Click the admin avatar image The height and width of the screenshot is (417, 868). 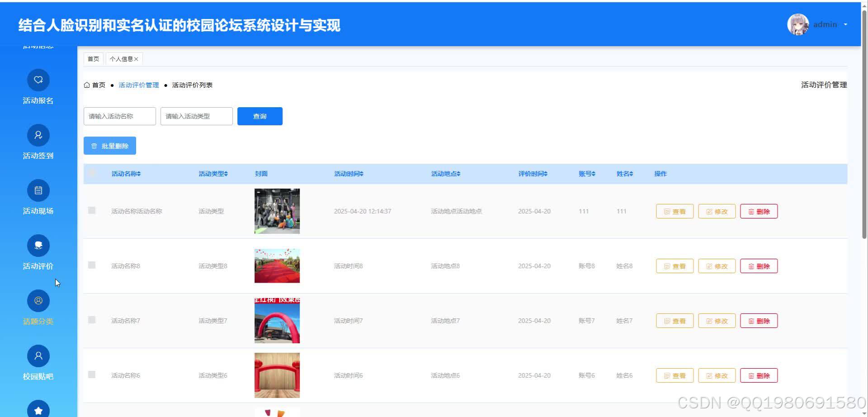(x=798, y=24)
